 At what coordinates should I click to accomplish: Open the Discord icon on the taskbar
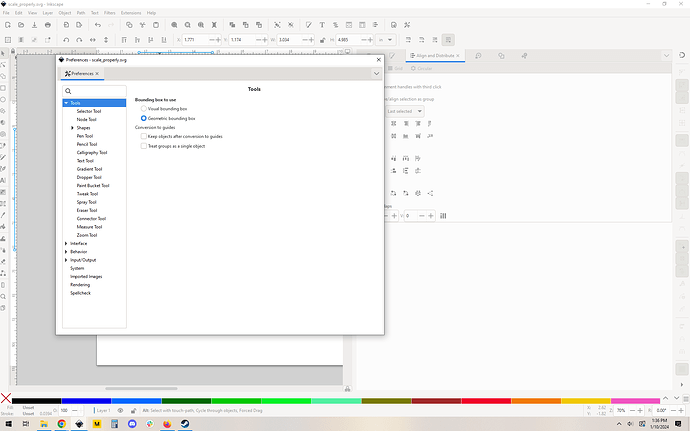[132, 424]
